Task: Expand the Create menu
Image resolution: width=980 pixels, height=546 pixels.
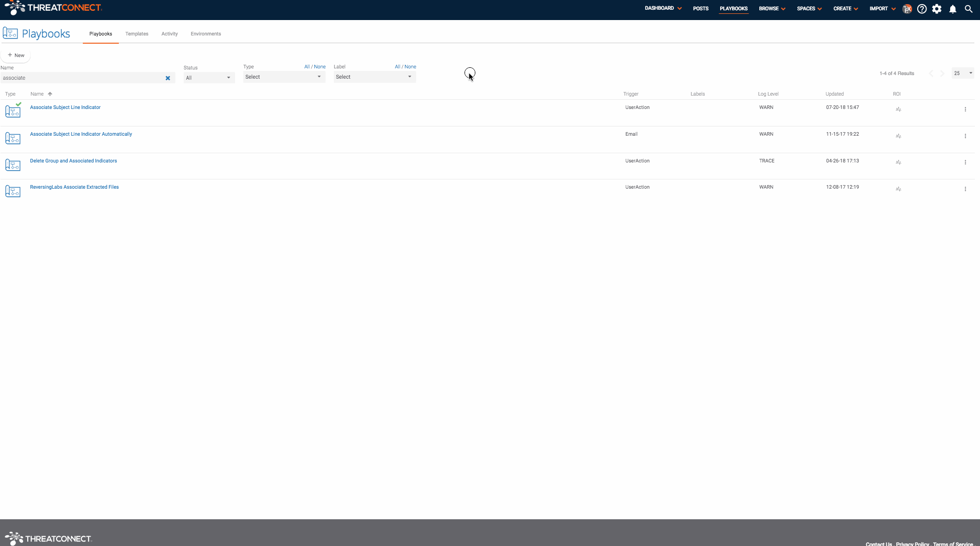Action: (846, 9)
